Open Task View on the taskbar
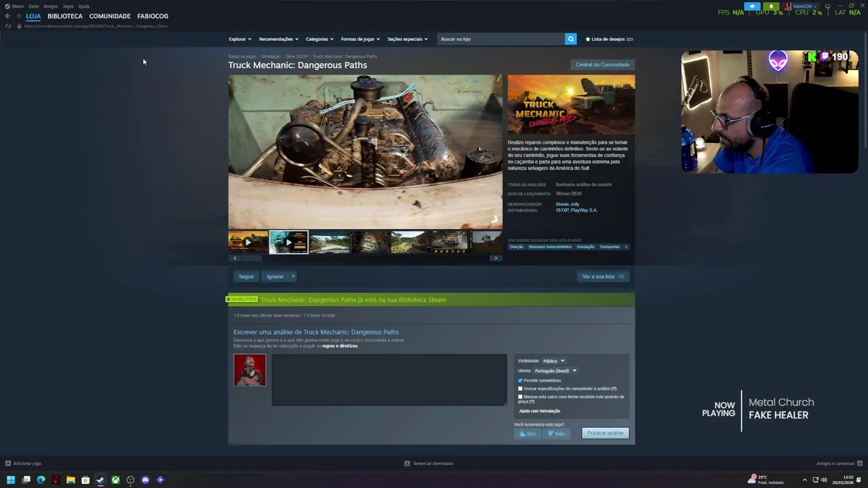The height and width of the screenshot is (488, 868). coord(26,480)
